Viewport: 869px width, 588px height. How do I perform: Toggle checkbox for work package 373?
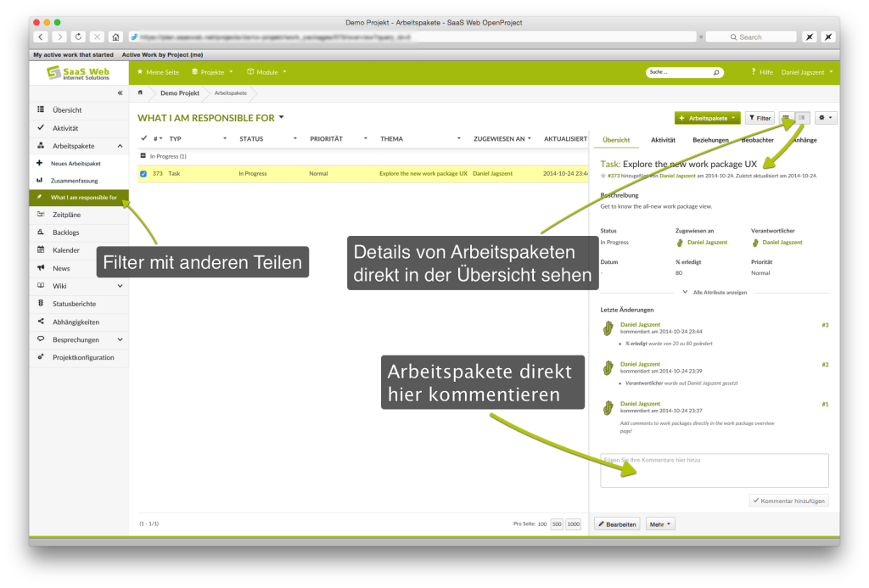point(143,173)
